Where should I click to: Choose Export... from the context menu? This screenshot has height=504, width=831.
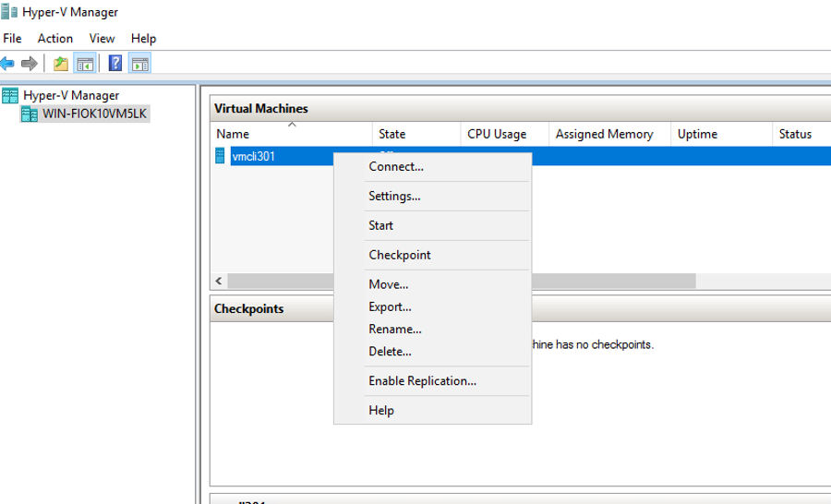point(432,306)
